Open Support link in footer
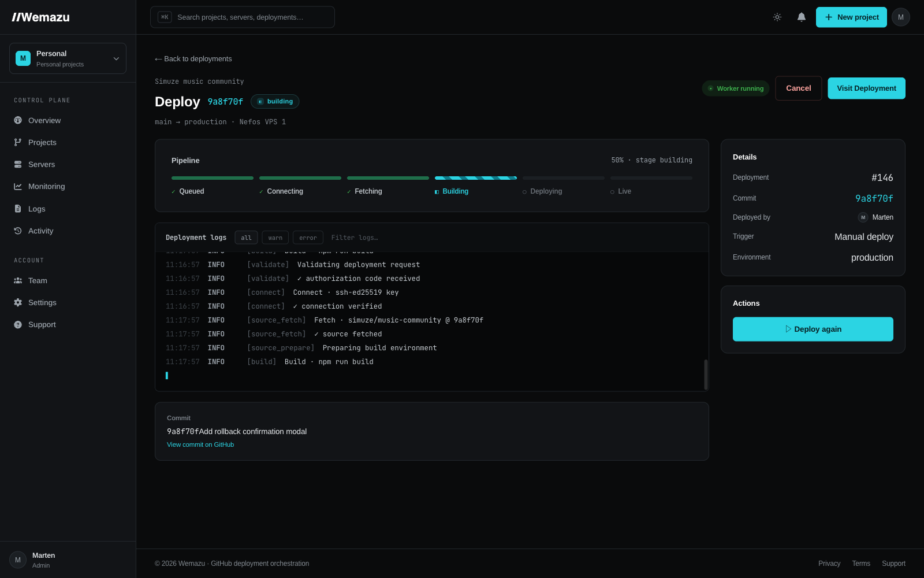The image size is (924, 578). click(893, 564)
